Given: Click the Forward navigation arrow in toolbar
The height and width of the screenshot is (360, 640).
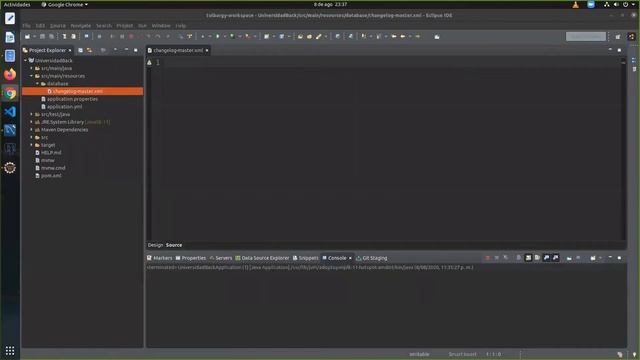Looking at the screenshot, I should [x=418, y=37].
